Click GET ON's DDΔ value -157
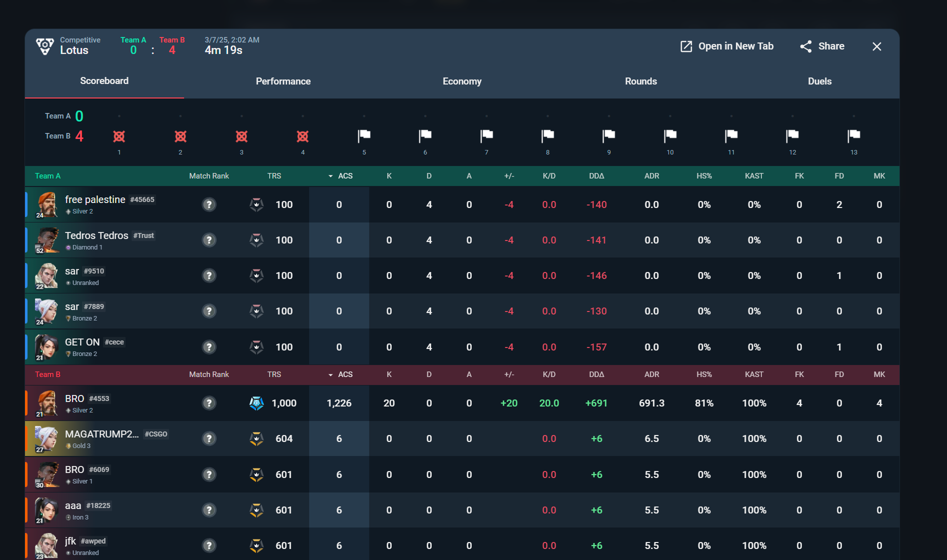This screenshot has width=947, height=560. click(597, 347)
